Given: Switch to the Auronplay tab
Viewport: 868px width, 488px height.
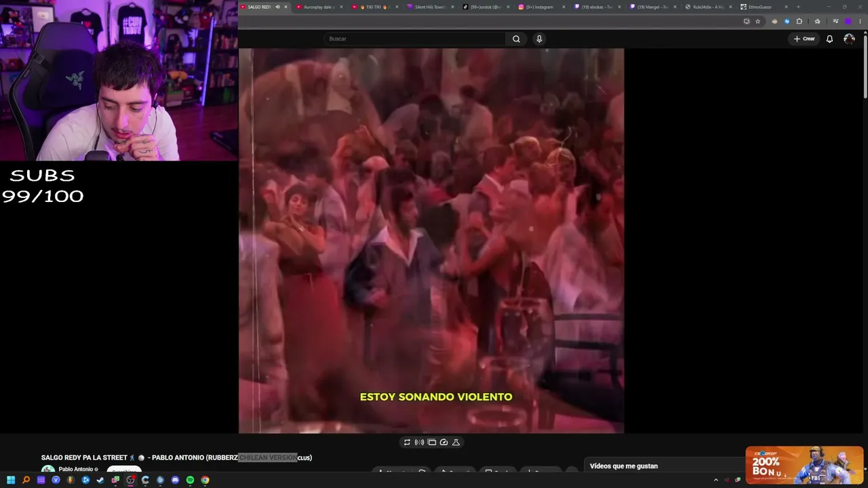Looking at the screenshot, I should click(x=319, y=7).
